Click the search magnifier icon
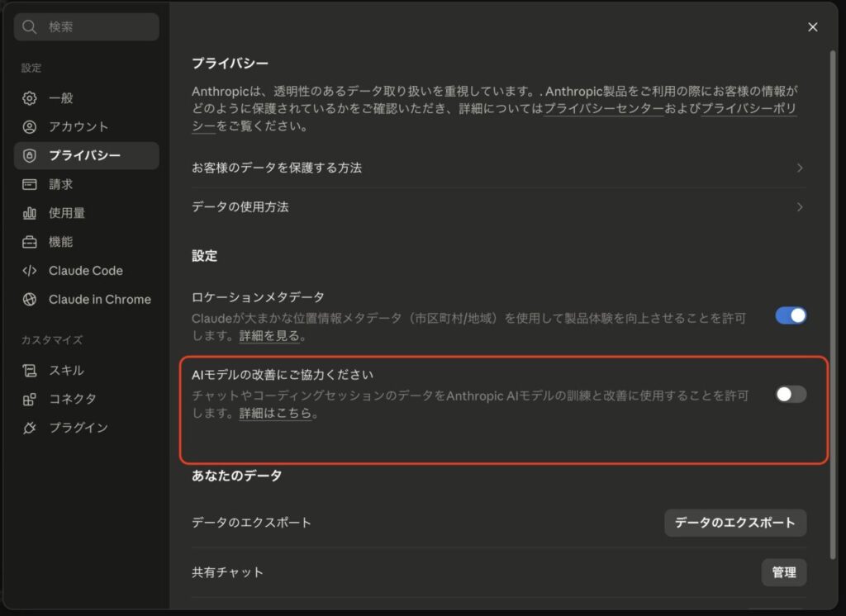 [29, 27]
